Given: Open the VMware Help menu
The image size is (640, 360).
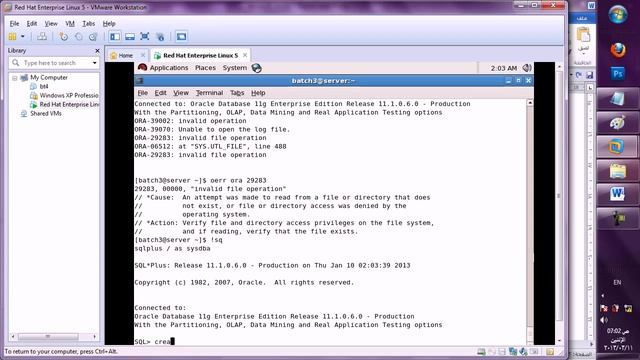Looking at the screenshot, I should (x=109, y=24).
